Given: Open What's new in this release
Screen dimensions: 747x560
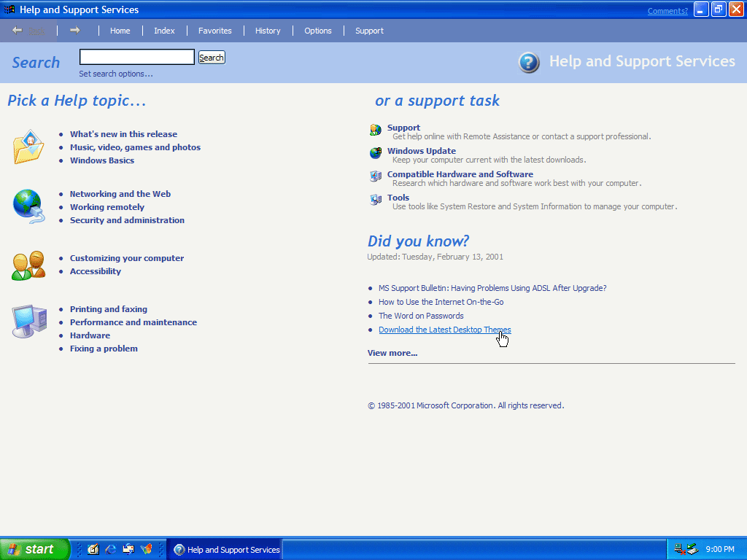Looking at the screenshot, I should click(123, 134).
